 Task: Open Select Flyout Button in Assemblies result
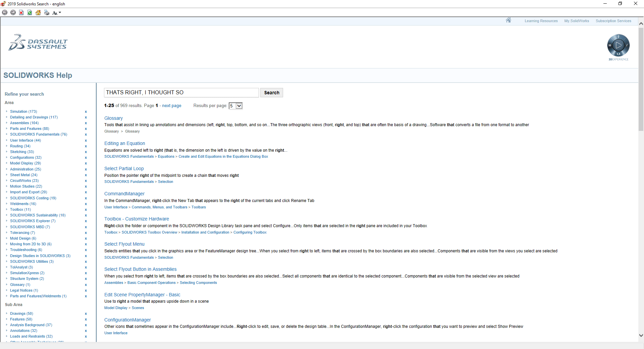pos(141,269)
